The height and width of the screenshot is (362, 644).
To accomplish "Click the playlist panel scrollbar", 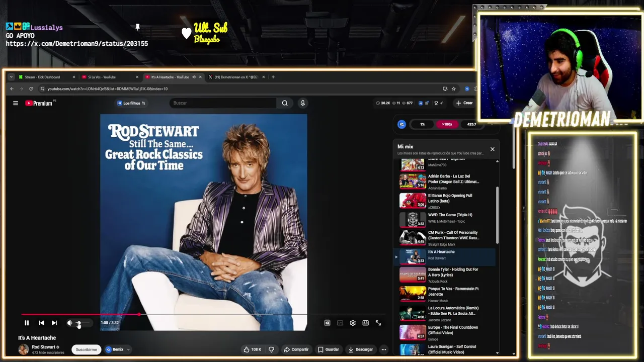I will coord(498,216).
